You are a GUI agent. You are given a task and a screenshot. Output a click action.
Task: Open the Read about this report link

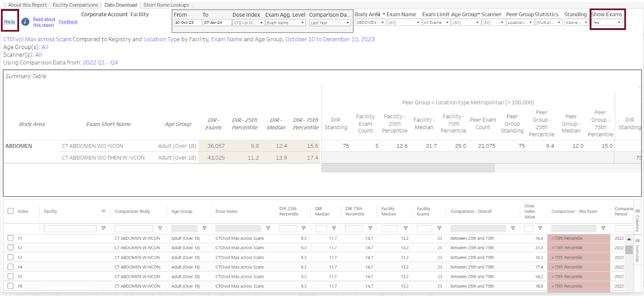click(x=44, y=22)
